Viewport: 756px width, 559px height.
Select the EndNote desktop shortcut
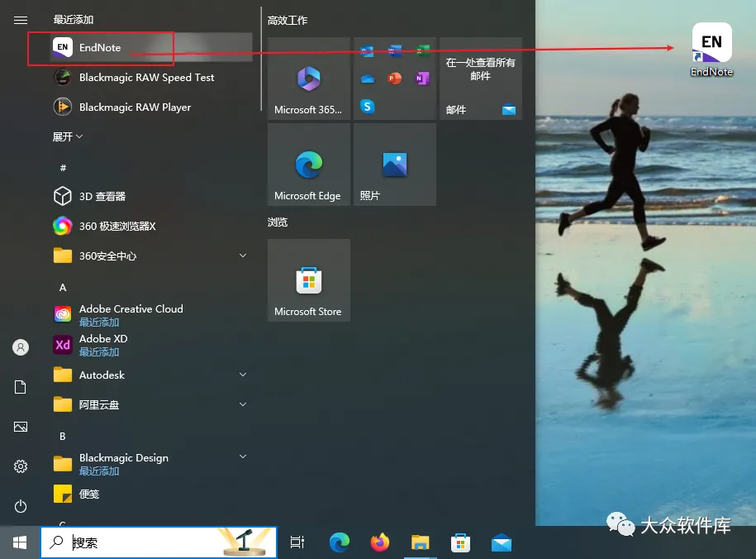click(711, 50)
